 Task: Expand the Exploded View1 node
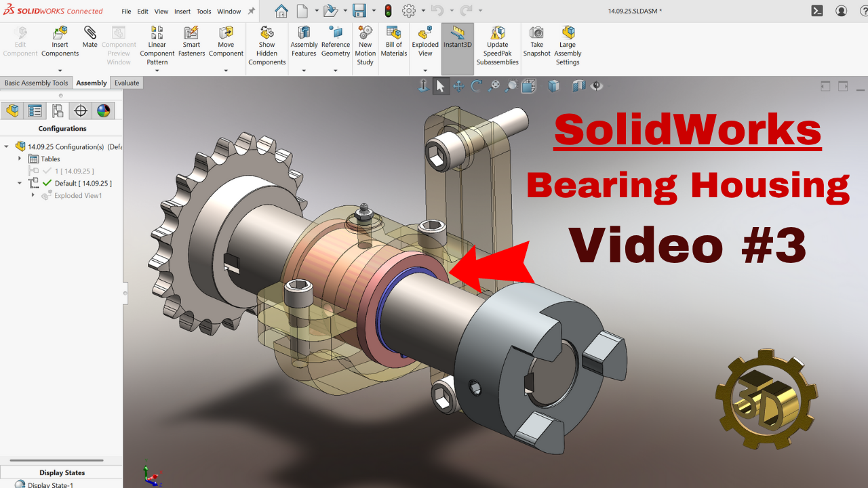(x=33, y=195)
